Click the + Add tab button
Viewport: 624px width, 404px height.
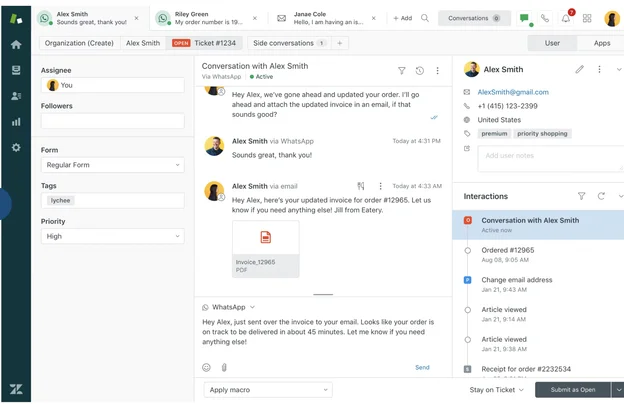(x=403, y=18)
